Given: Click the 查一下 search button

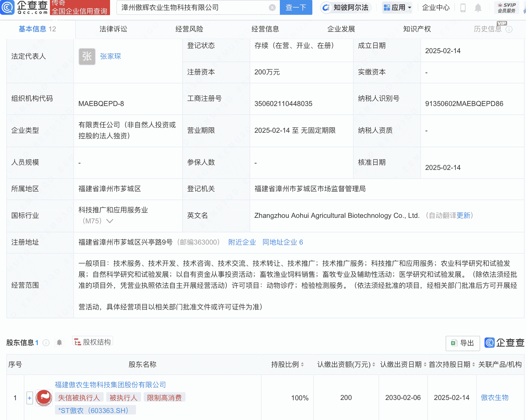Looking at the screenshot, I should pos(296,8).
